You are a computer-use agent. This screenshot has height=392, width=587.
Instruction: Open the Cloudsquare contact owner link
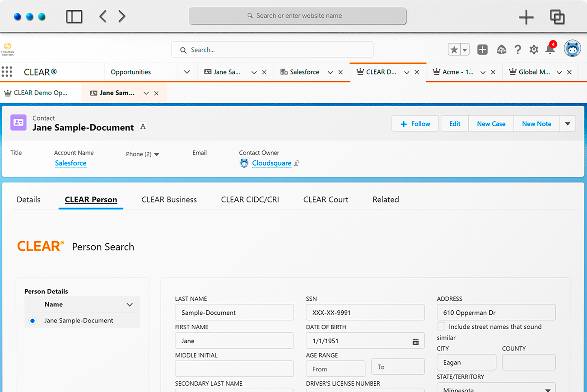pyautogui.click(x=271, y=163)
